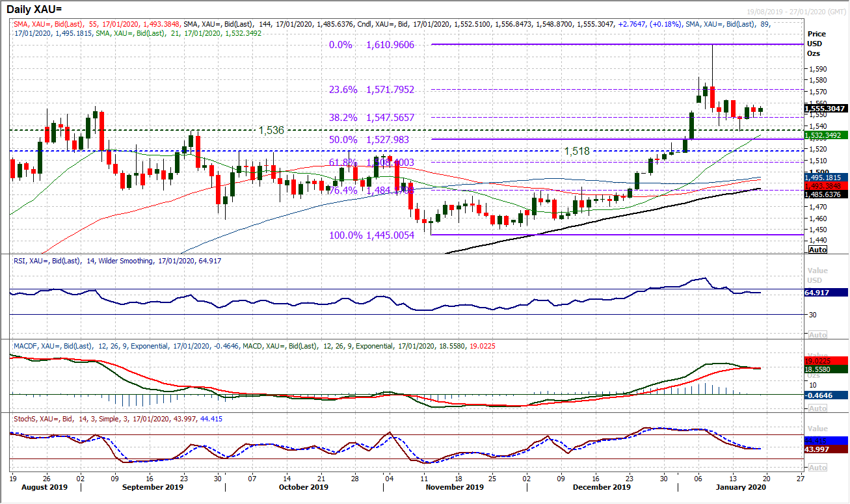Viewport: 850px width, 504px height.
Task: Click the 1,536 horizontal level annotation
Action: (x=271, y=131)
